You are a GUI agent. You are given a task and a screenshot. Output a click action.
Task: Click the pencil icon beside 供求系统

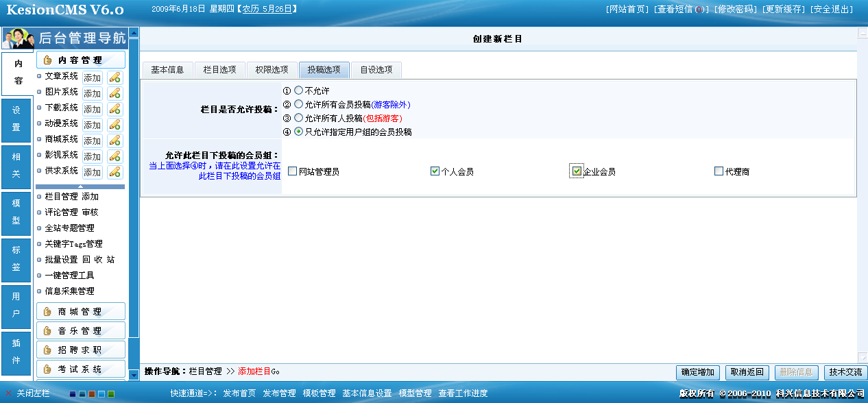point(114,172)
